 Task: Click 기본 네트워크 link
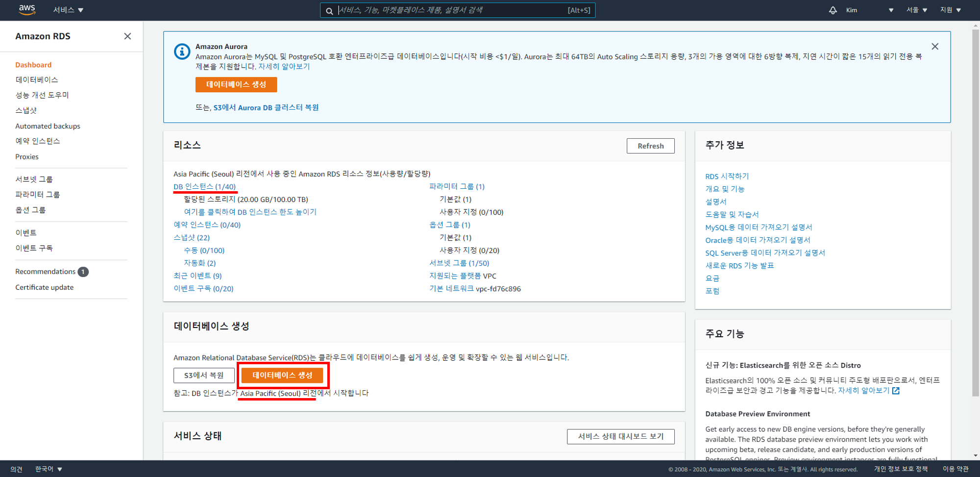pos(451,289)
